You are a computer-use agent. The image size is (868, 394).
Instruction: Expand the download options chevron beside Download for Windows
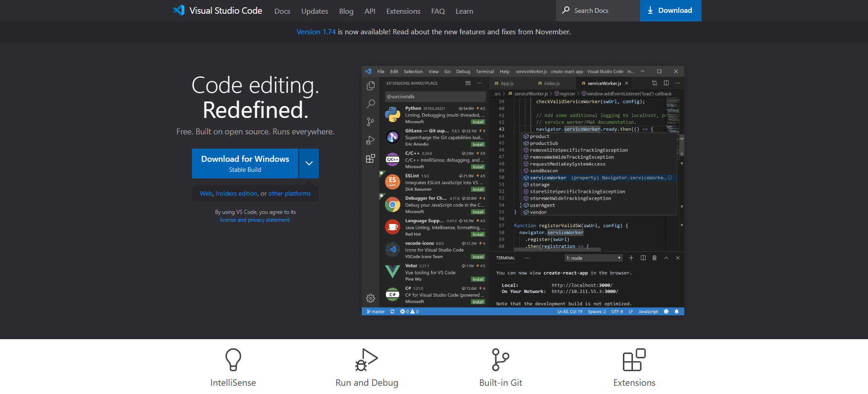pyautogui.click(x=309, y=163)
